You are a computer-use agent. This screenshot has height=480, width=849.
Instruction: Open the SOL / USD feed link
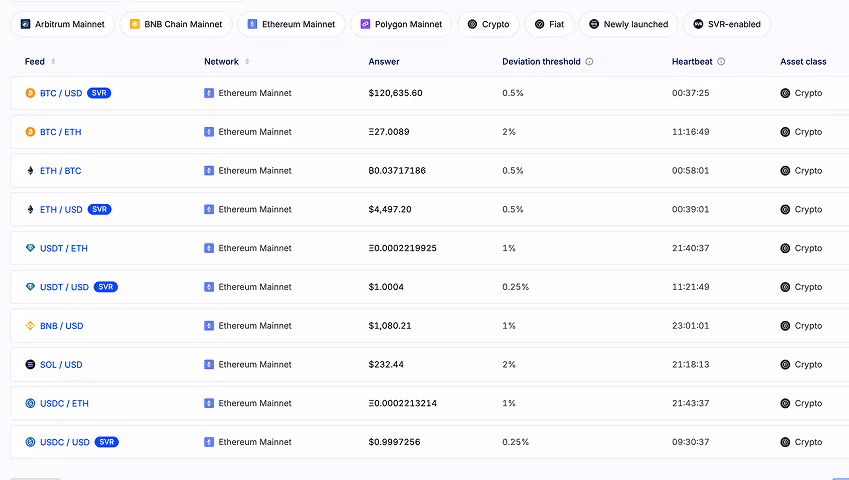(61, 365)
